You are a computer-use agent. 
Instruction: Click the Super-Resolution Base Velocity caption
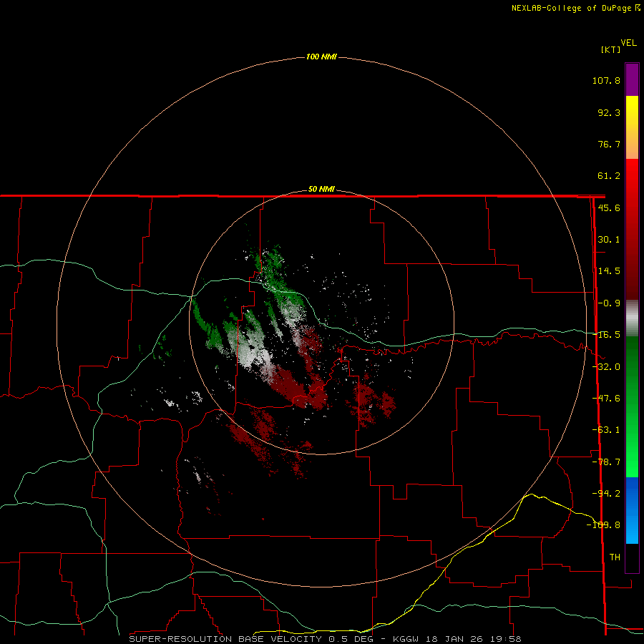pyautogui.click(x=325, y=639)
